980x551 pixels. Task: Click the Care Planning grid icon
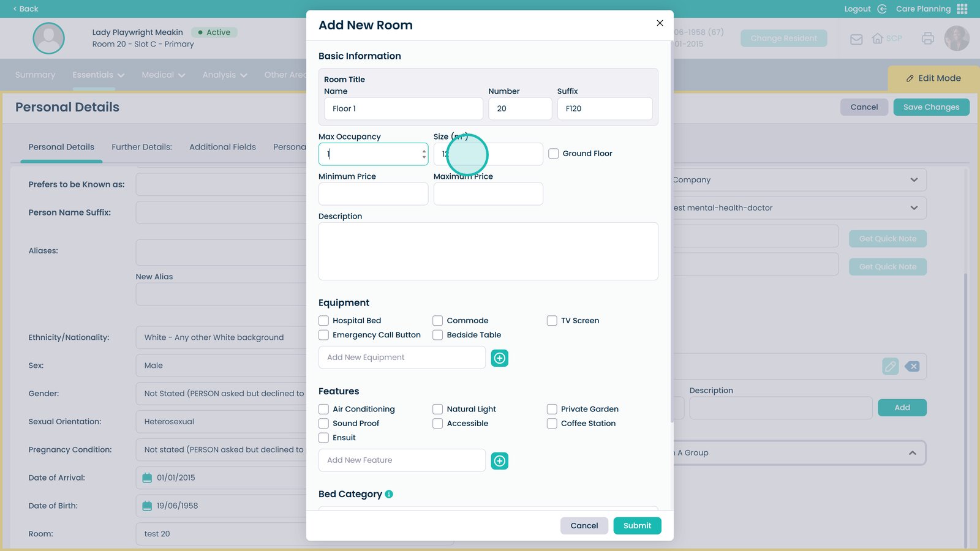click(962, 9)
